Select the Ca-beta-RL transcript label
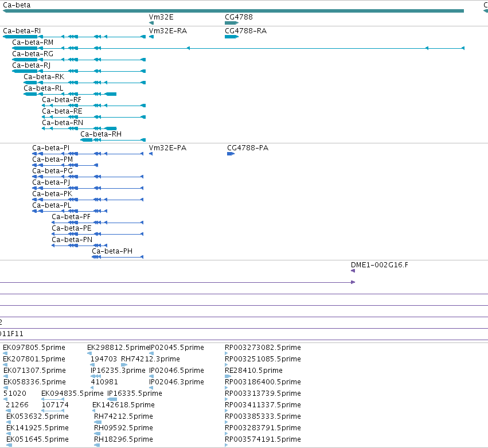The image size is (488, 448). pos(43,88)
